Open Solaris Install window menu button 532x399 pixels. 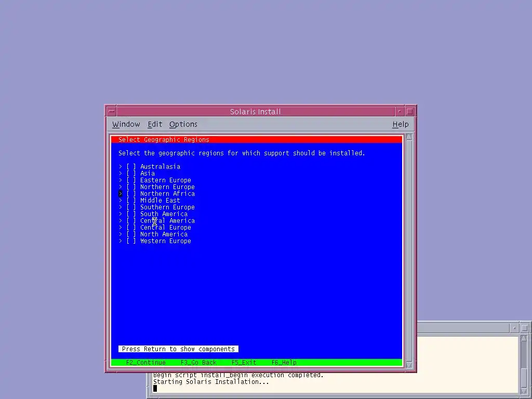[x=111, y=111]
